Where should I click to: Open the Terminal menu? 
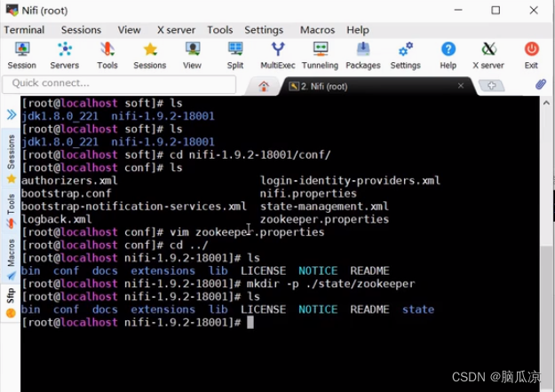[x=24, y=29]
